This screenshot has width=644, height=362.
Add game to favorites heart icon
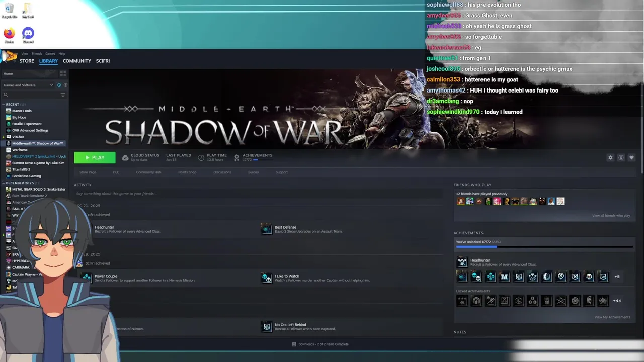click(x=631, y=157)
